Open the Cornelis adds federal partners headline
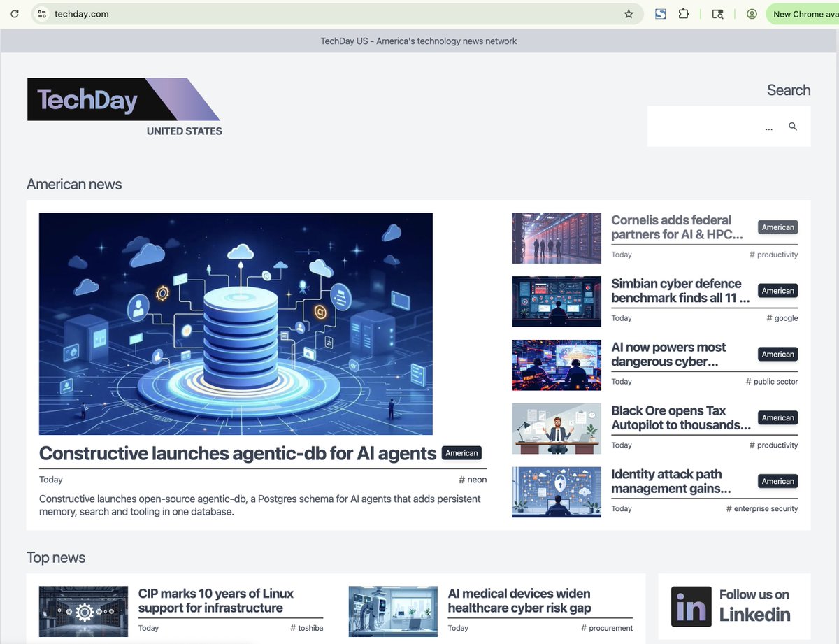Image resolution: width=839 pixels, height=644 pixels. [x=677, y=227]
